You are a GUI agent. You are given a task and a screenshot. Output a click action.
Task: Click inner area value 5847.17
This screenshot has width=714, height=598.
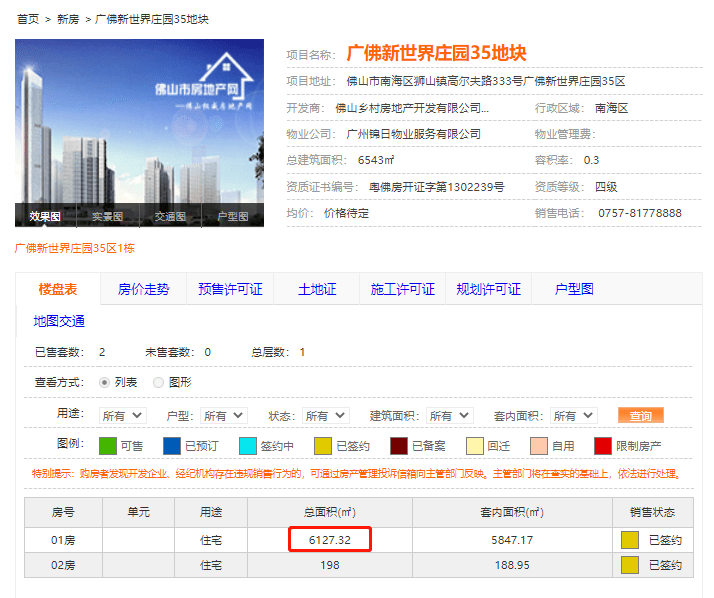click(x=512, y=540)
